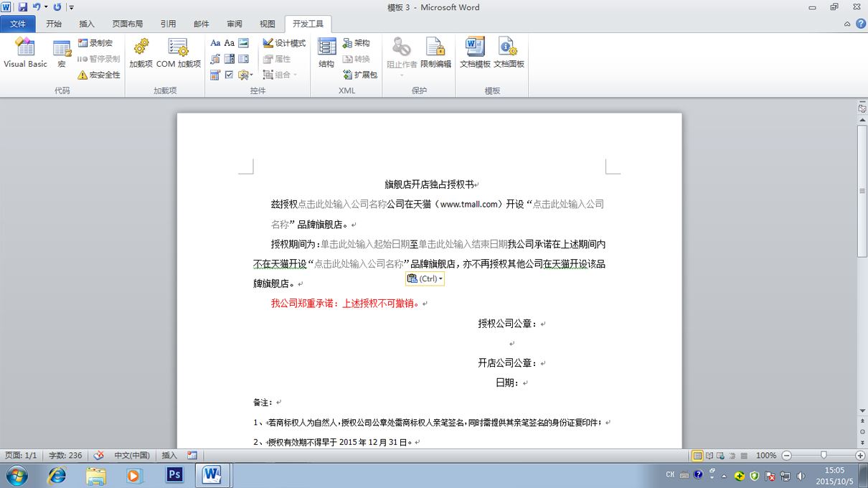Insert a building block gallery control
This screenshot has width=868, height=488.
(215, 59)
